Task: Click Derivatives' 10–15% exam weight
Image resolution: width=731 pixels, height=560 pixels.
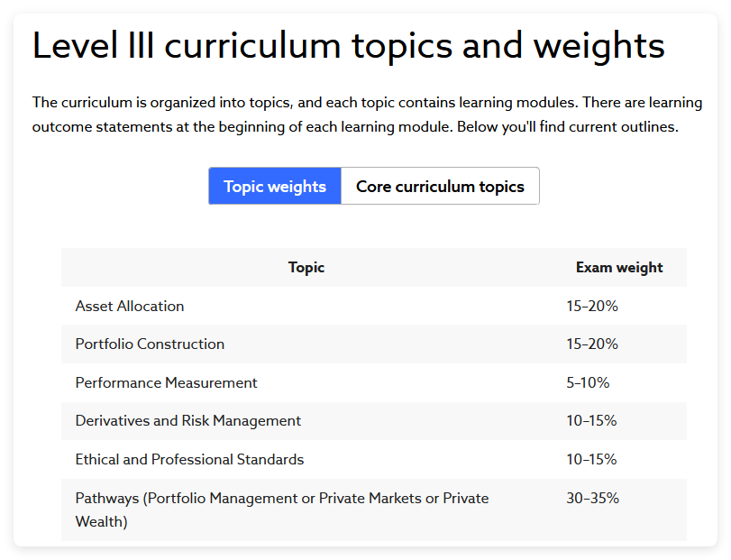Action: click(591, 421)
